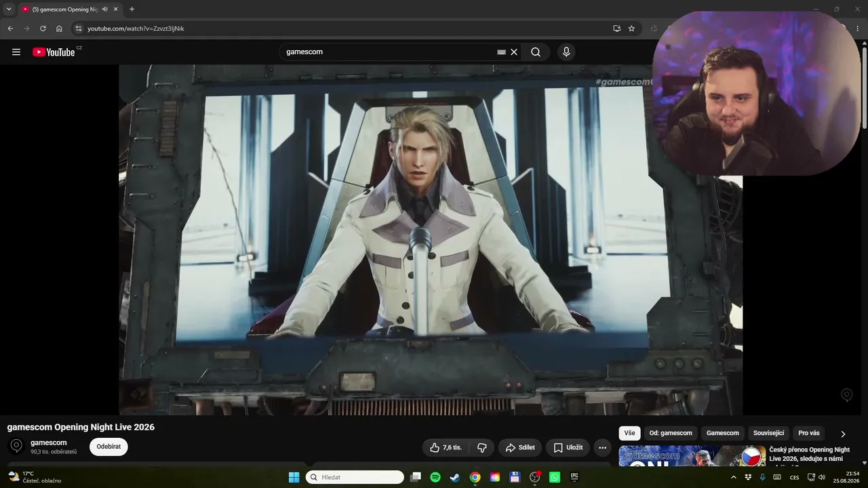Reload the YouTube page
The image size is (868, 488).
click(x=43, y=28)
